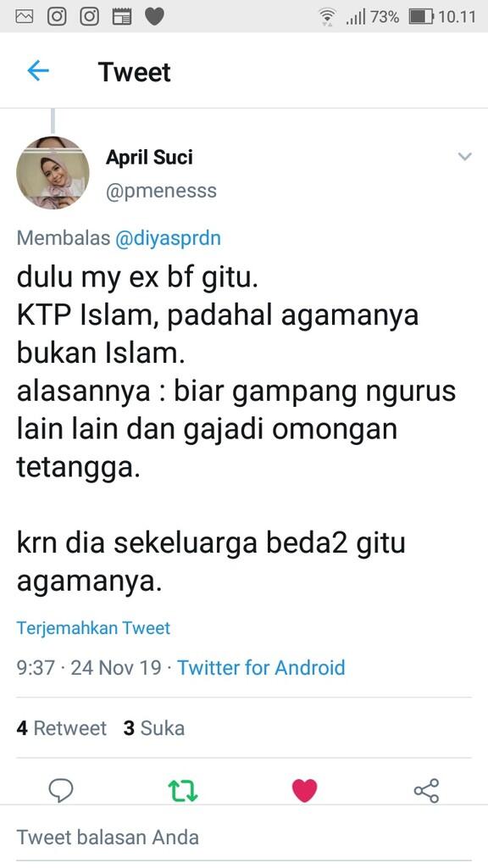Tap Terjemahkan Tweet to translate
The width and height of the screenshot is (488, 868).
pyautogui.click(x=93, y=627)
